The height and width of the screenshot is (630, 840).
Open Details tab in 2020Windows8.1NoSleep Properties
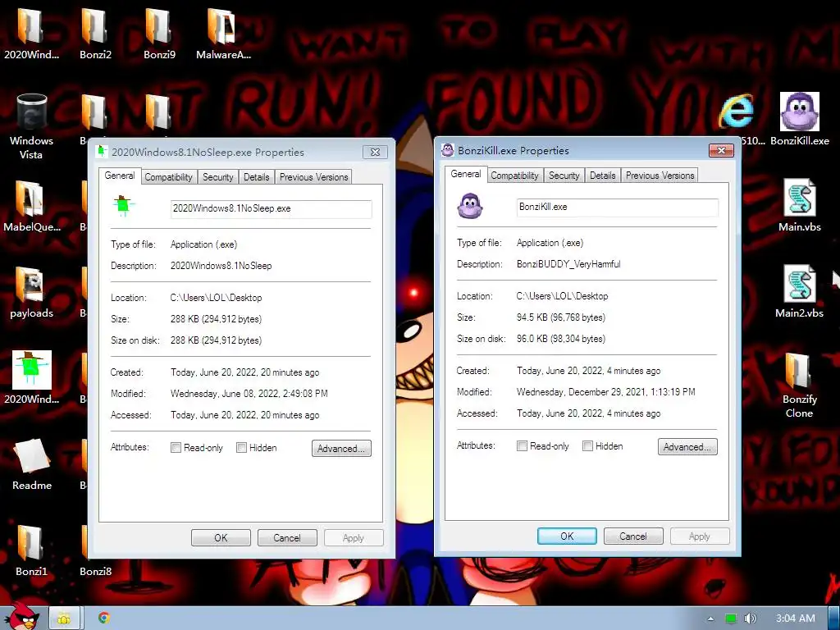point(257,177)
